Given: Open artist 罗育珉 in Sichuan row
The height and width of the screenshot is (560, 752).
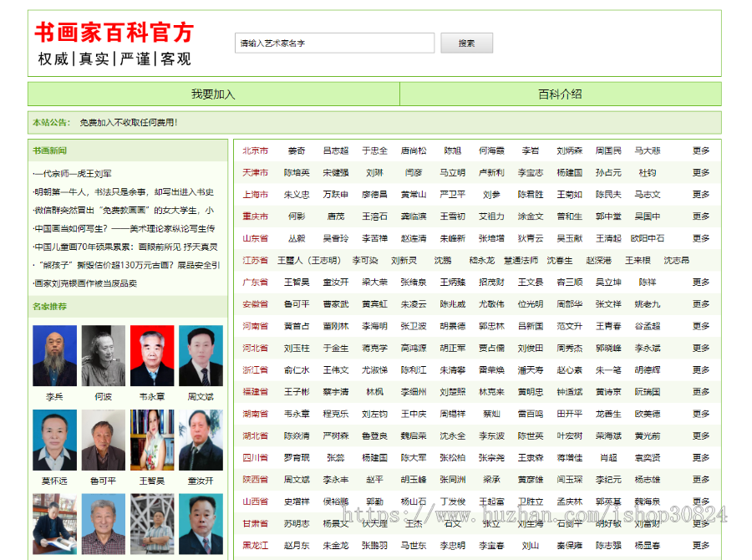Looking at the screenshot, I should click(297, 458).
